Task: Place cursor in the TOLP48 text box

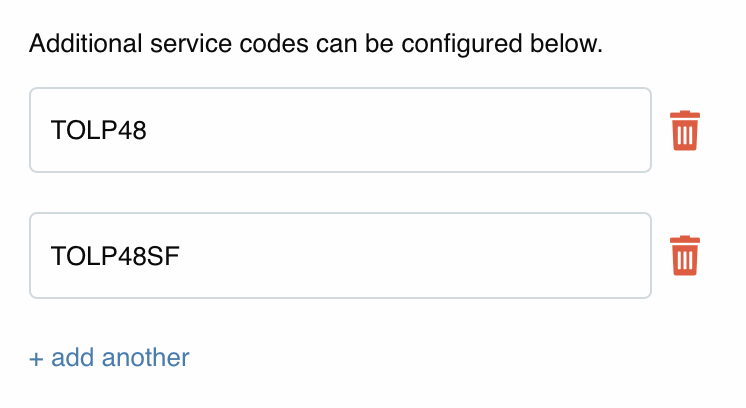Action: [x=340, y=130]
